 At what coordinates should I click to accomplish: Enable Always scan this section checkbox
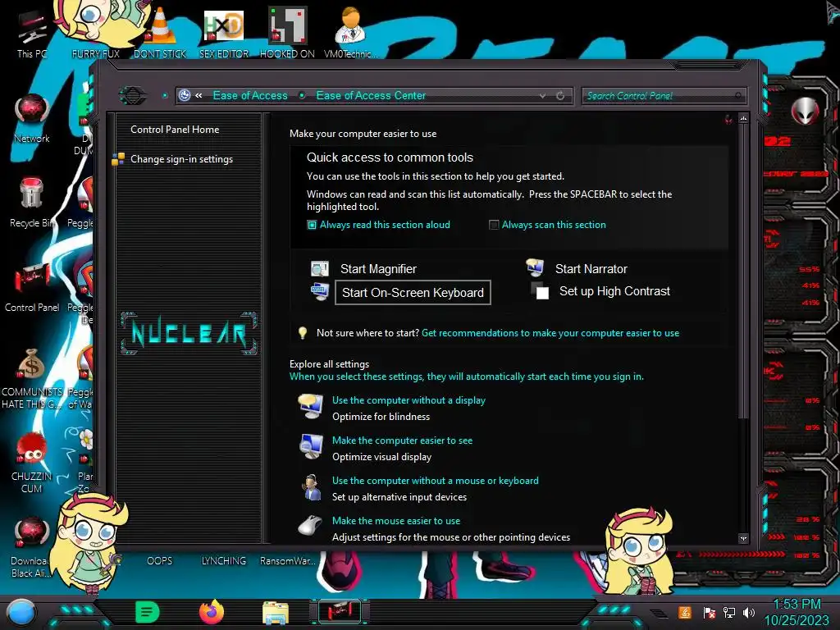point(494,225)
